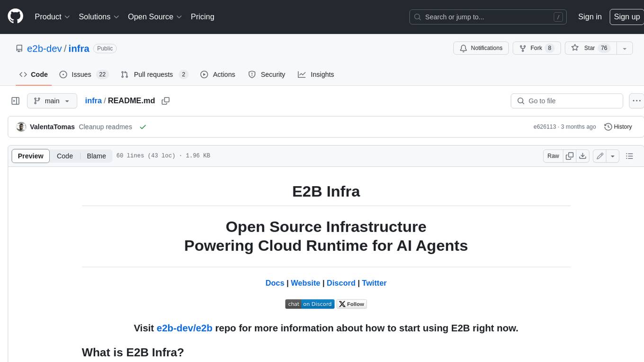Open the Discord text link
644x362 pixels.
click(341, 283)
